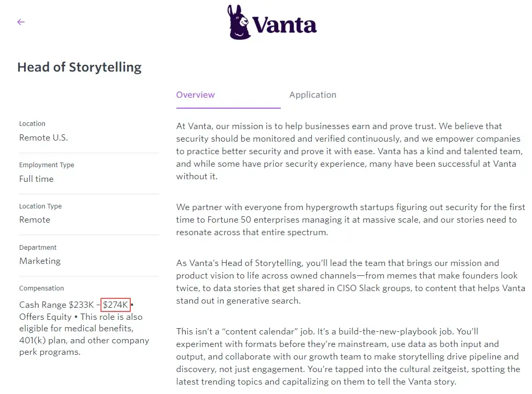Click the Employment Type label
This screenshot has height=394, width=532.
(47, 165)
